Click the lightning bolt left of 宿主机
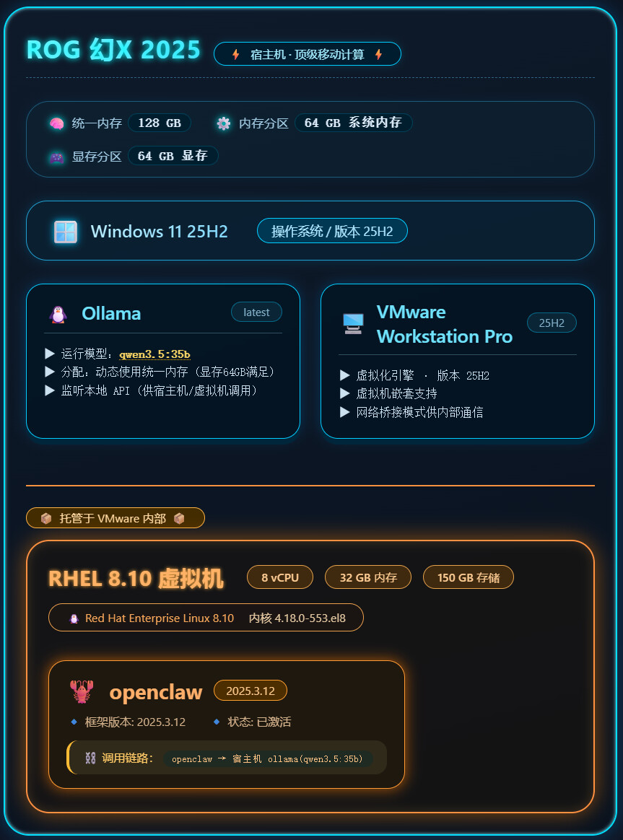The image size is (623, 840). (x=235, y=54)
